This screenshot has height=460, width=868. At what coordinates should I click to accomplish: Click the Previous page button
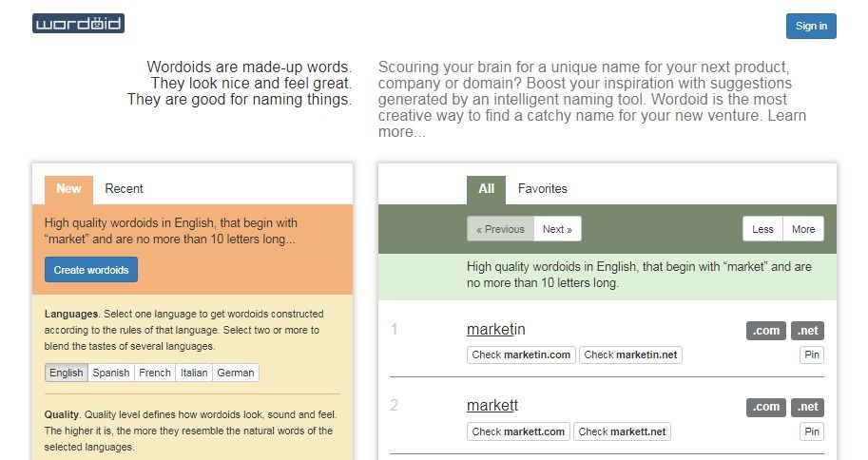pos(500,229)
